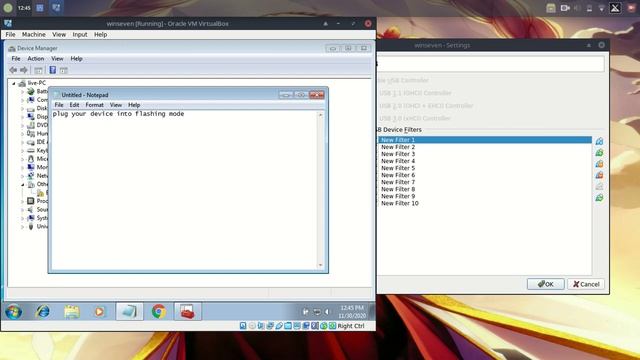Click the optical disc indicator in VirtualBox status bar

point(252,326)
